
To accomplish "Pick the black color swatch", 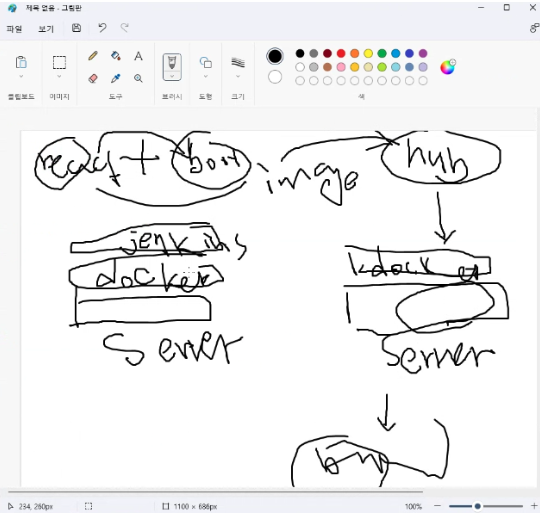I will [300, 53].
